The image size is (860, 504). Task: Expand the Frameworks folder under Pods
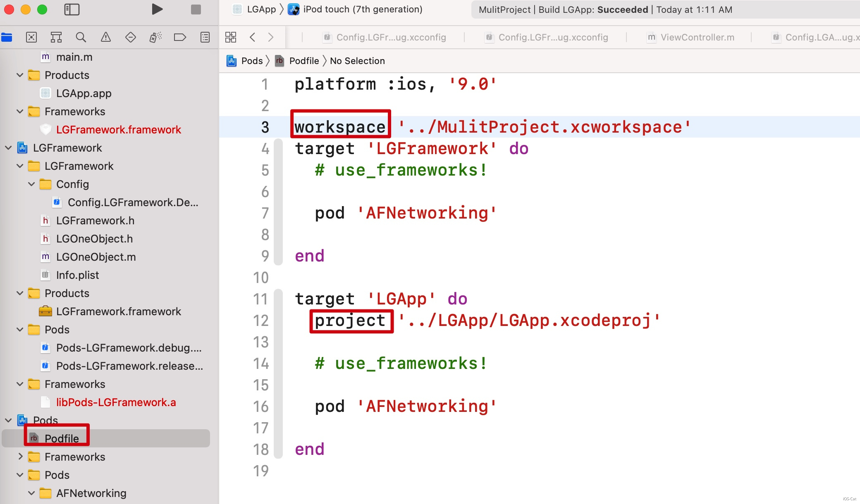click(20, 457)
